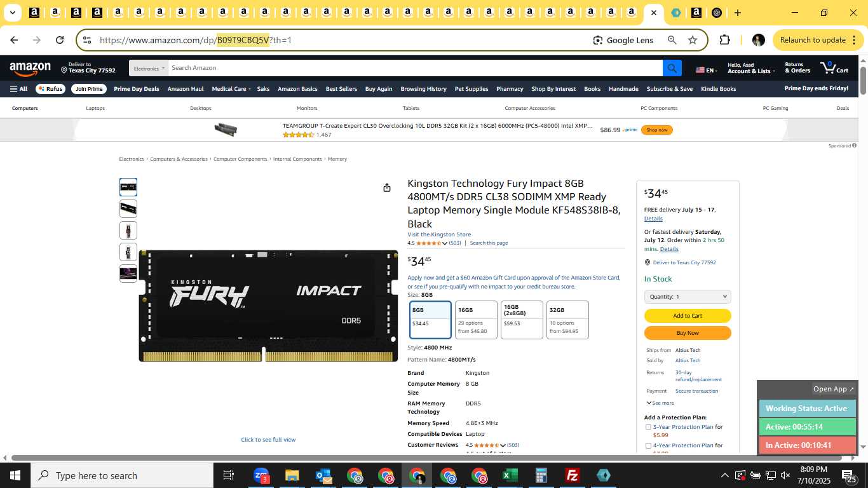Open Zoom from the taskbar
Screen dimensions: 868x488
(261, 475)
